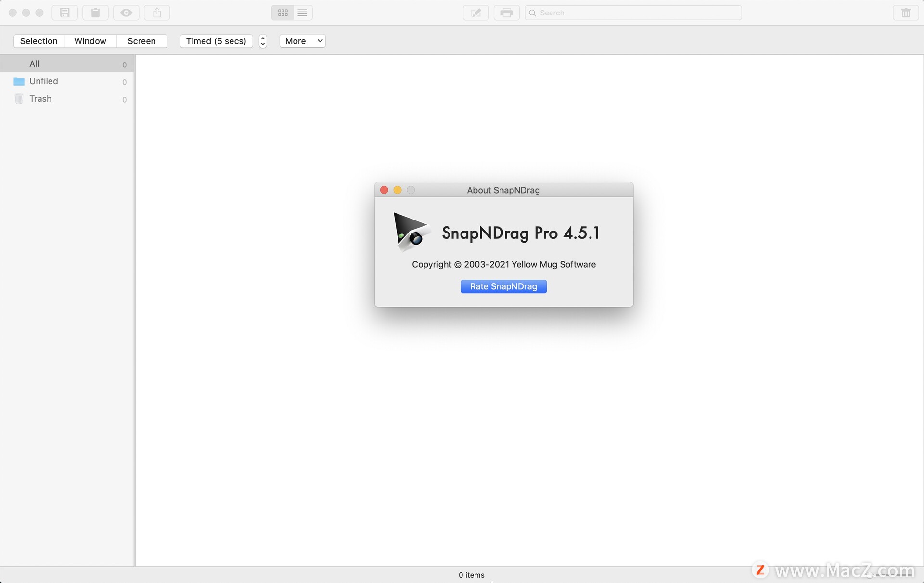Click the trash delete toolbar icon
Screen dimensions: 924x583
coord(906,13)
